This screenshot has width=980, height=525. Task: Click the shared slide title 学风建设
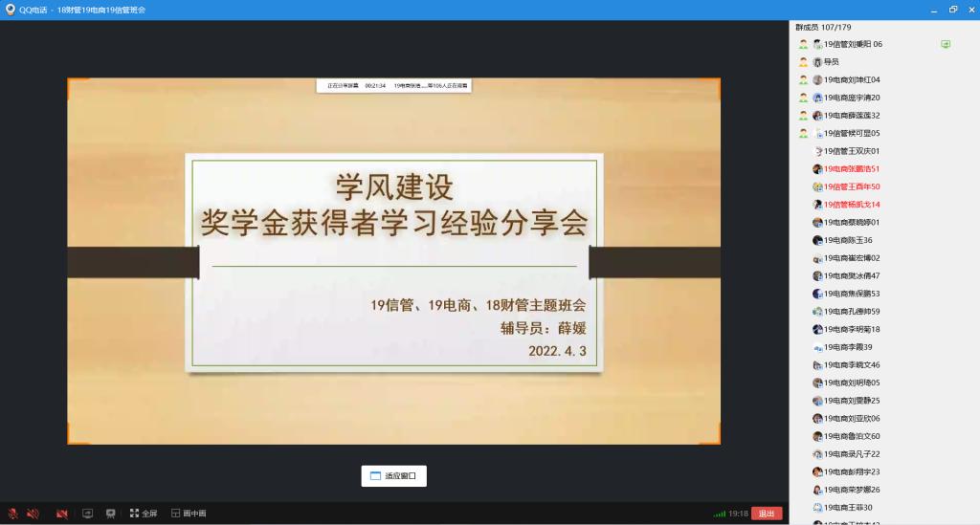point(392,184)
